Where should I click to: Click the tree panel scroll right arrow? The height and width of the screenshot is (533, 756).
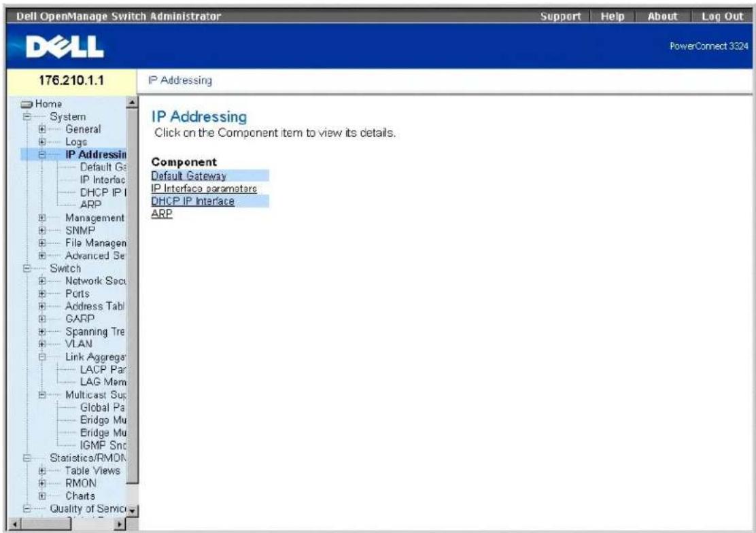[x=120, y=524]
